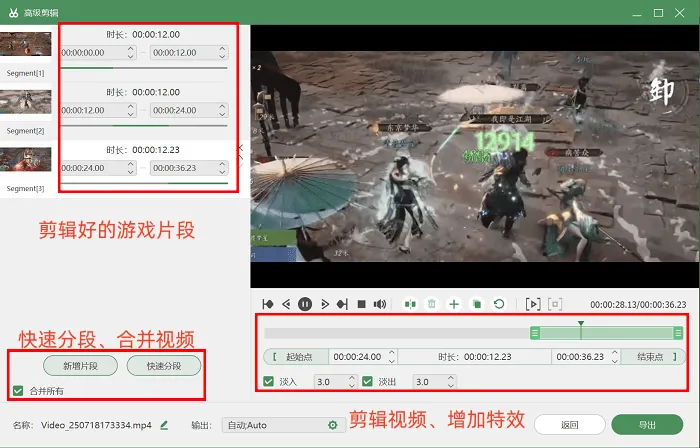Image resolution: width=700 pixels, height=448 pixels.
Task: Mute the volume speaker icon
Action: (380, 304)
